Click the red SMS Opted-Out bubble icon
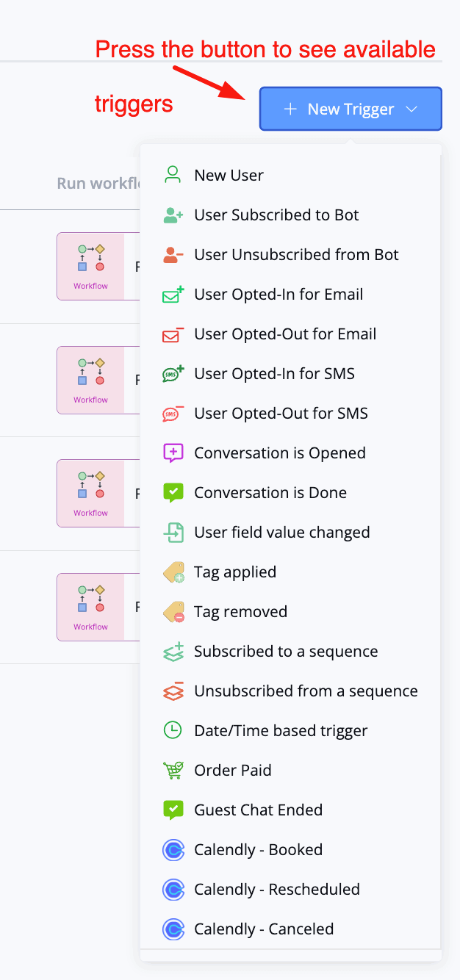 coord(173,414)
